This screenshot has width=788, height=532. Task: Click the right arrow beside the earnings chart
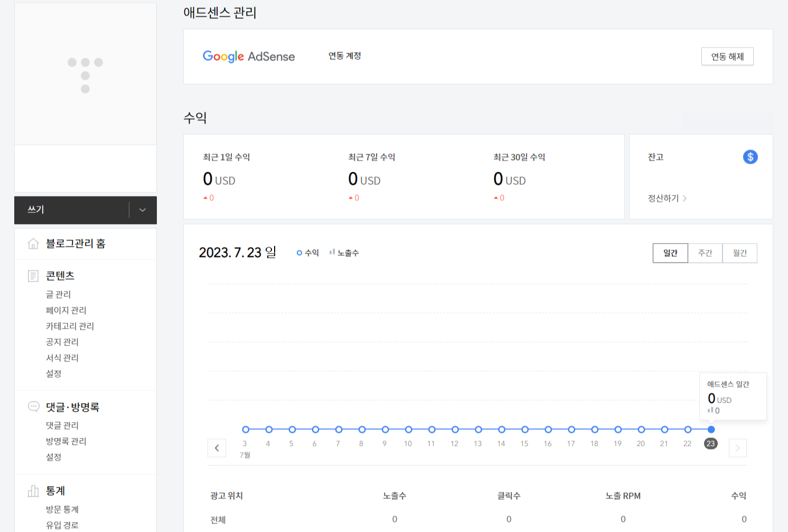pyautogui.click(x=737, y=448)
